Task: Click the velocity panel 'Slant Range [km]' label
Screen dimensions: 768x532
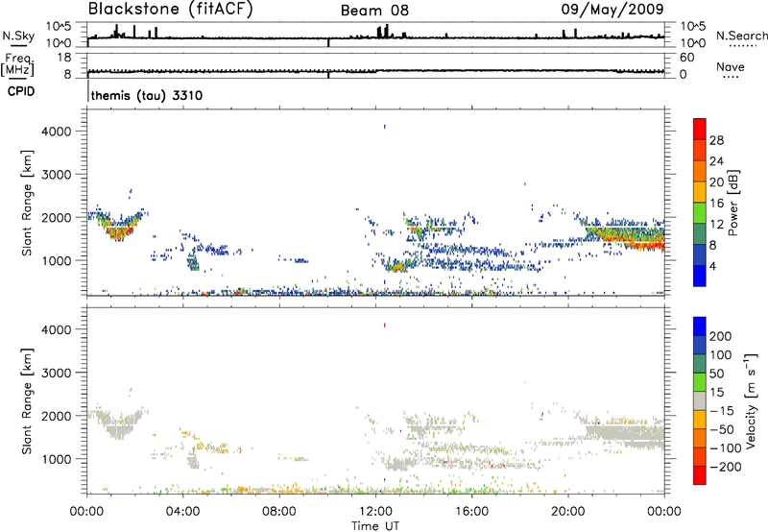Action: click(x=27, y=400)
